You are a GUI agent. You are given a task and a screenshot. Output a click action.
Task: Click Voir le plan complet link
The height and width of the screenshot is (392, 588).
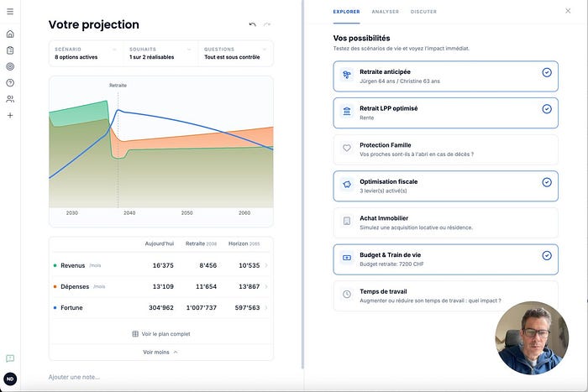160,333
